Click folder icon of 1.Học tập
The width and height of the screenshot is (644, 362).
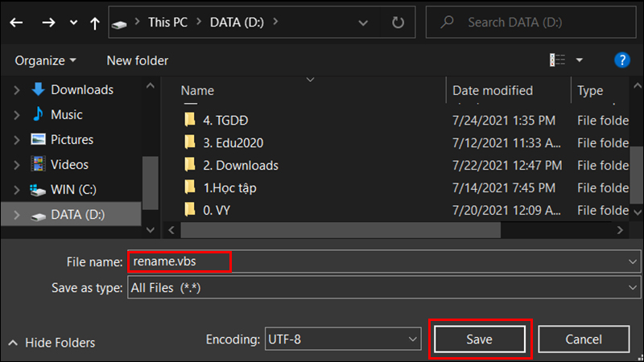[x=189, y=187]
